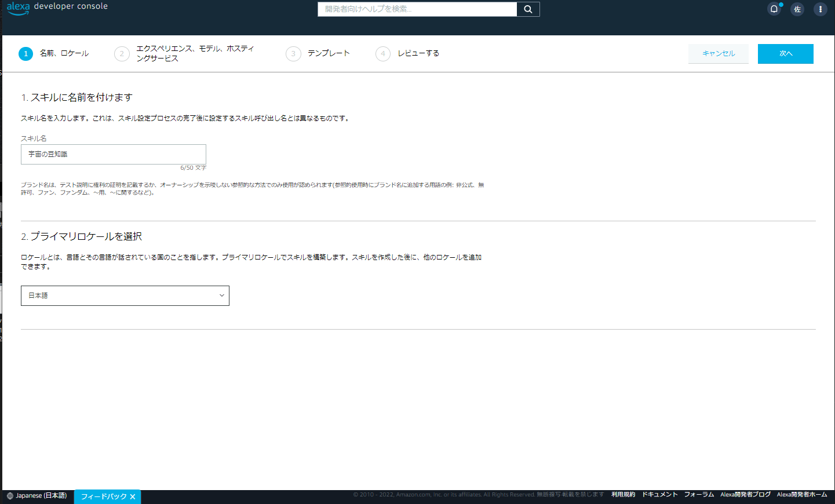Open the ドキュメント link
Screen dimensions: 835x504
click(x=659, y=494)
